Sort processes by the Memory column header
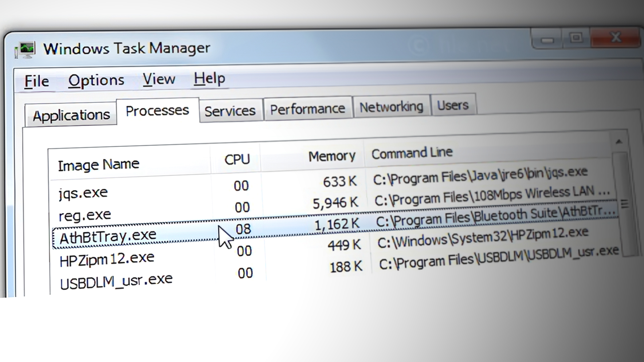This screenshot has width=644, height=362. tap(331, 156)
